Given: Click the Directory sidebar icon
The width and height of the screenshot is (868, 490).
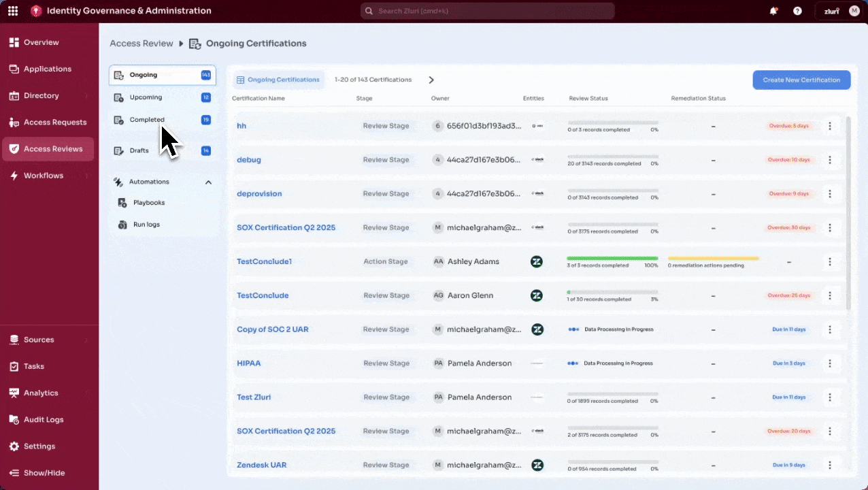Looking at the screenshot, I should [14, 95].
